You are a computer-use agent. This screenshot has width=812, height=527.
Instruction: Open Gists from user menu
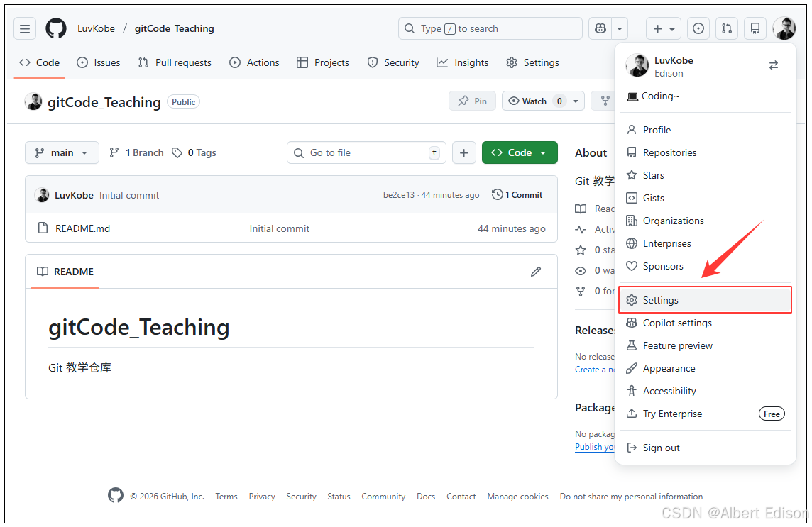[x=706, y=199]
